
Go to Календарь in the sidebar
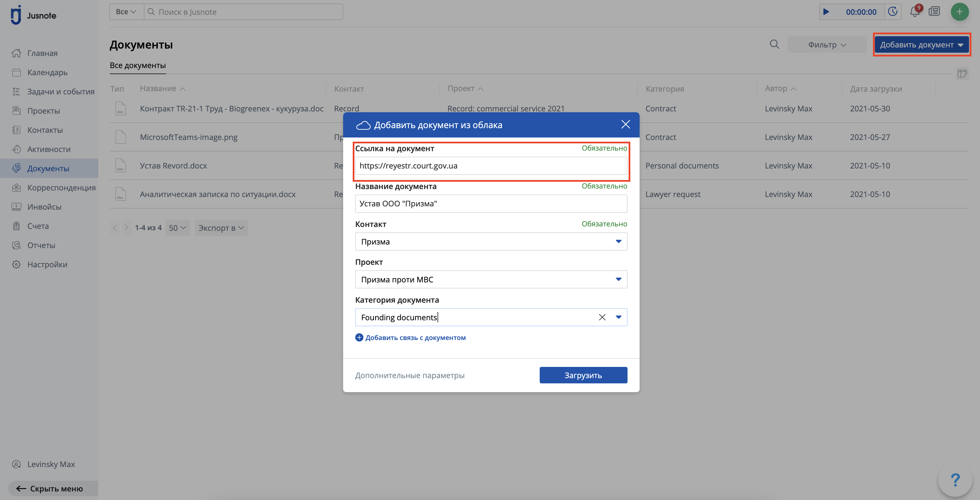coord(47,72)
